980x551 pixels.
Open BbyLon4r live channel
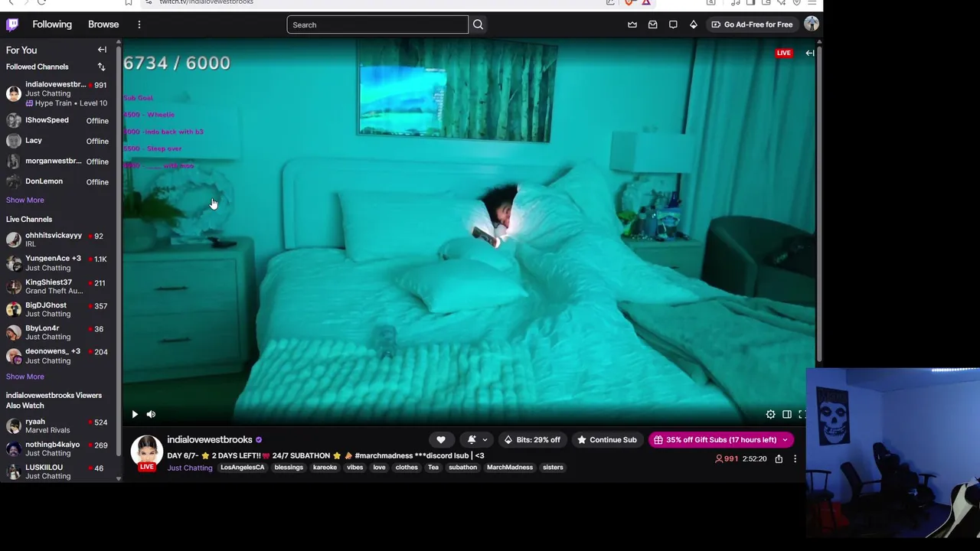[x=58, y=332]
